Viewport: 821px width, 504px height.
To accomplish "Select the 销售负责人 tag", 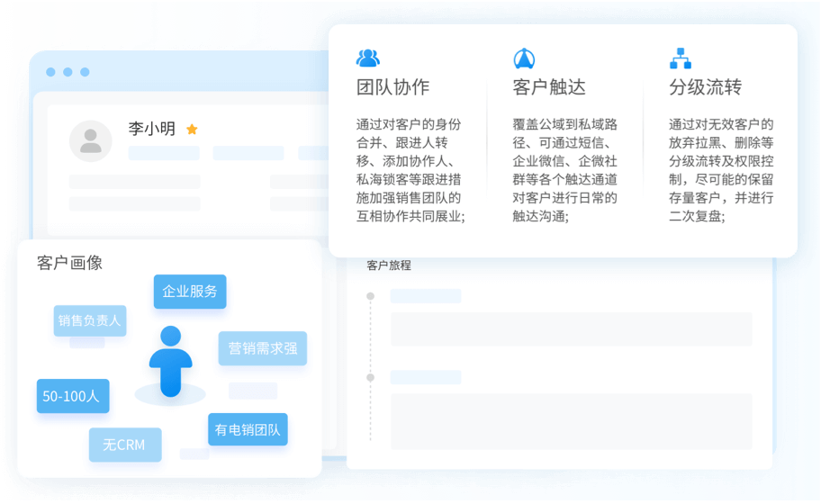I will [x=89, y=320].
